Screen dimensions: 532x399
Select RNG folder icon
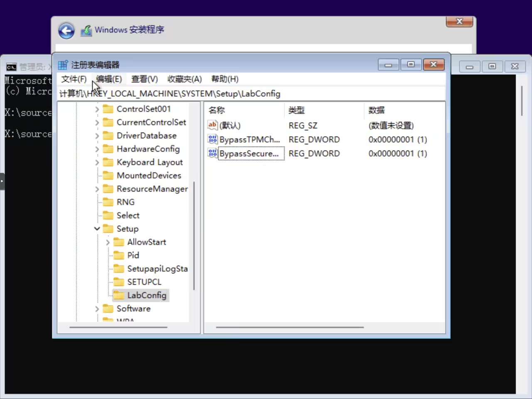tap(108, 202)
